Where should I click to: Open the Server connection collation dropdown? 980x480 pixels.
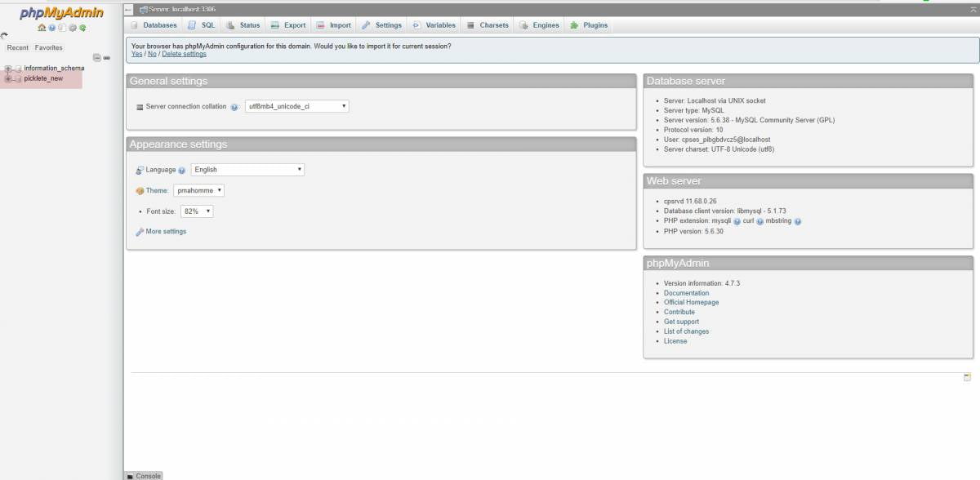tap(296, 106)
